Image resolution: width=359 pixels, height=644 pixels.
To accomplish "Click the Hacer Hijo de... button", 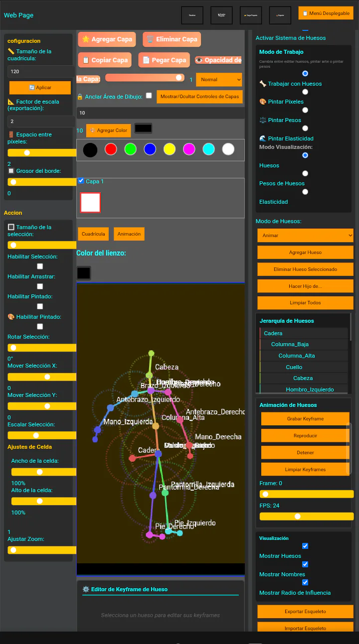I will (x=305, y=286).
